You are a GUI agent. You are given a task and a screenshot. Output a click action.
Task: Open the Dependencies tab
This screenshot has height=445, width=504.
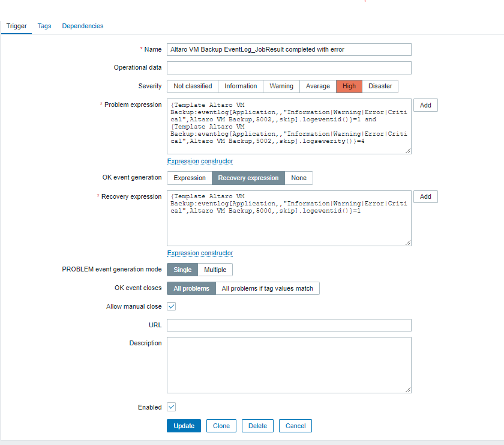point(83,26)
